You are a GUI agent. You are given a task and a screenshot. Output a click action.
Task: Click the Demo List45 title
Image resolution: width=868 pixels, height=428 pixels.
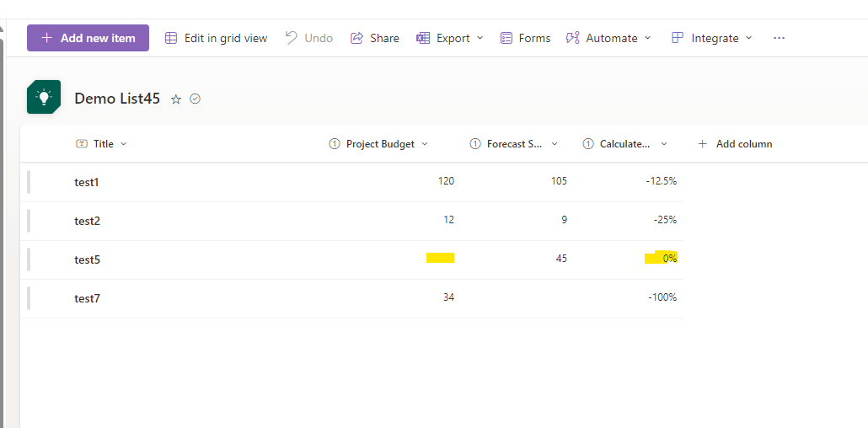[117, 99]
